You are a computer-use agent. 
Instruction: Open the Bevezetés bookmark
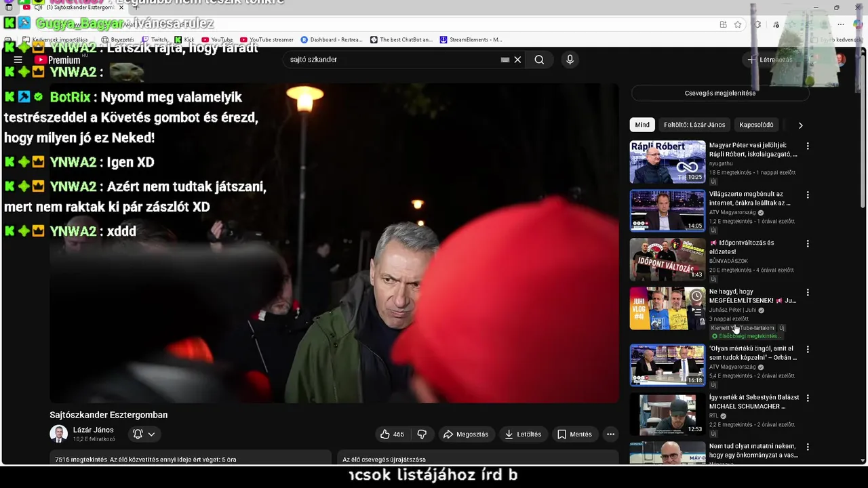(x=118, y=39)
